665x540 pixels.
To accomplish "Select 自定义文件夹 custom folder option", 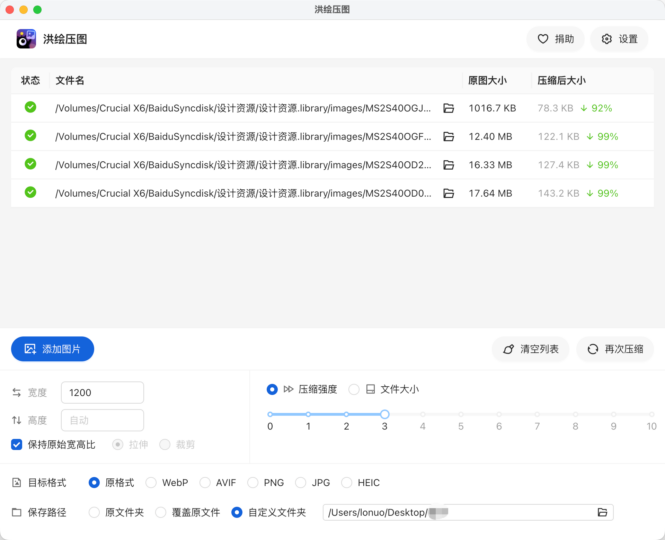I will click(237, 512).
